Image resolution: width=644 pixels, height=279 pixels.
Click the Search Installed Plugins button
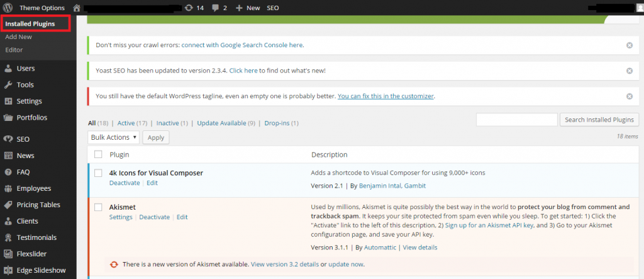click(599, 120)
